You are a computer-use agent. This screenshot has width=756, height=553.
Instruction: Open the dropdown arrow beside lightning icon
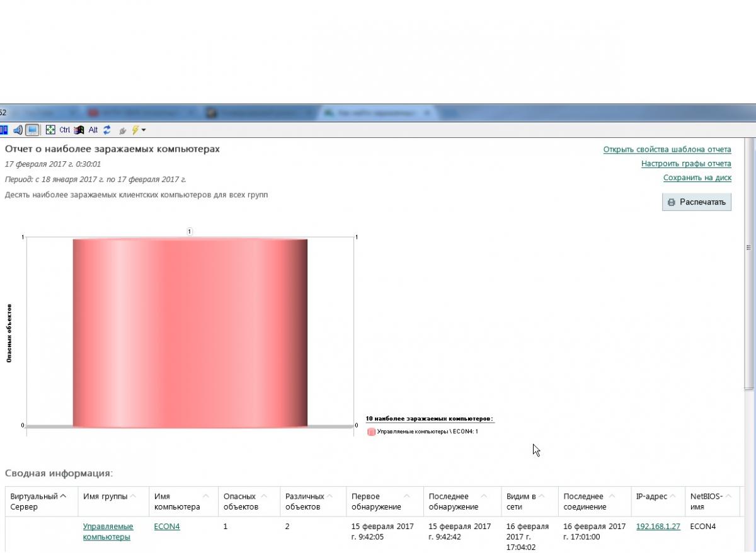(x=144, y=130)
